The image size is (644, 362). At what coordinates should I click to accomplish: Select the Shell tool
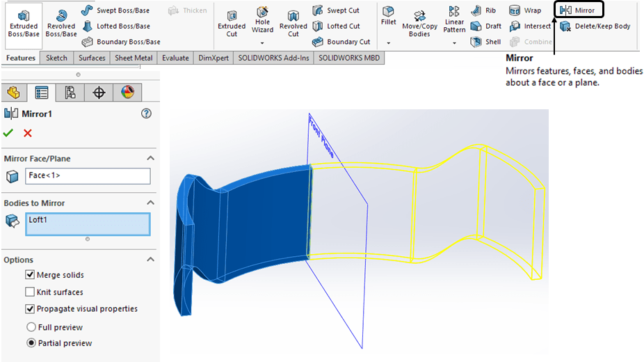point(485,42)
